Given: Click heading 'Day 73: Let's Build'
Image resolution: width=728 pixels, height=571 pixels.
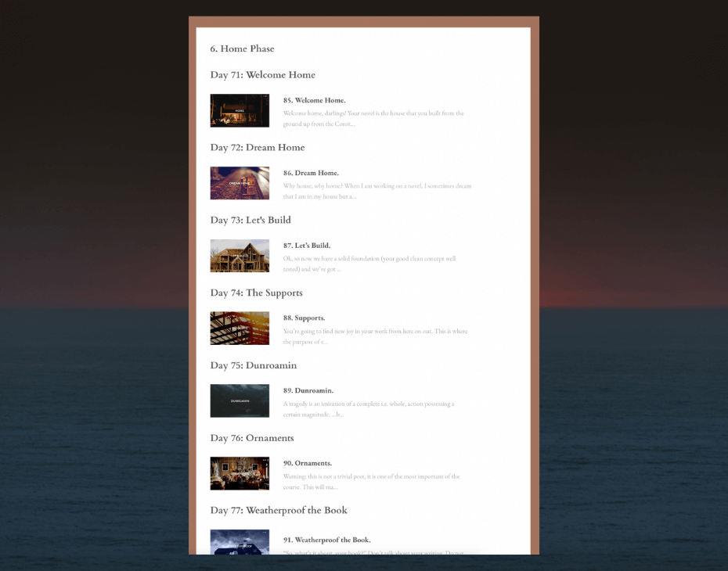Looking at the screenshot, I should [x=250, y=220].
